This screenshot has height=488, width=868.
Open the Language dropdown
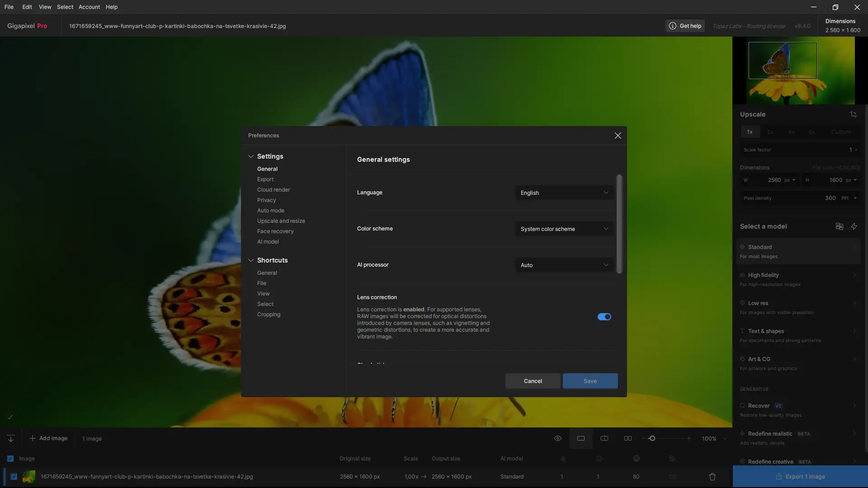[564, 193]
